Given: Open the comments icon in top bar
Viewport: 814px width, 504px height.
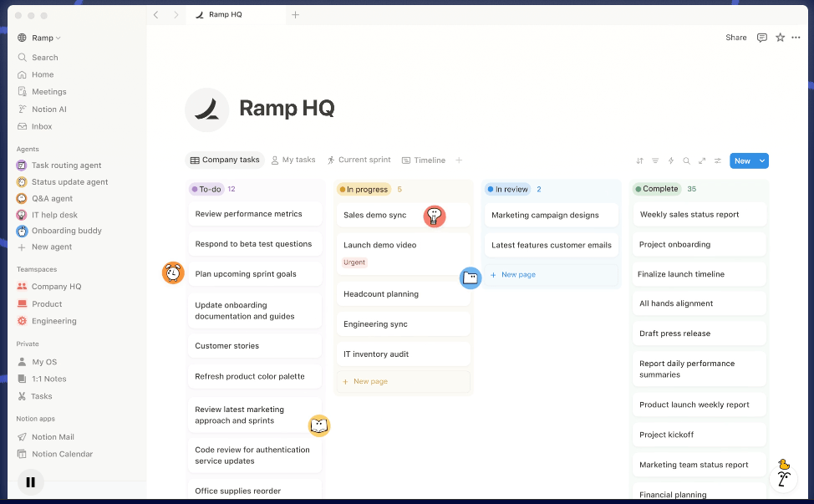Looking at the screenshot, I should tap(761, 38).
